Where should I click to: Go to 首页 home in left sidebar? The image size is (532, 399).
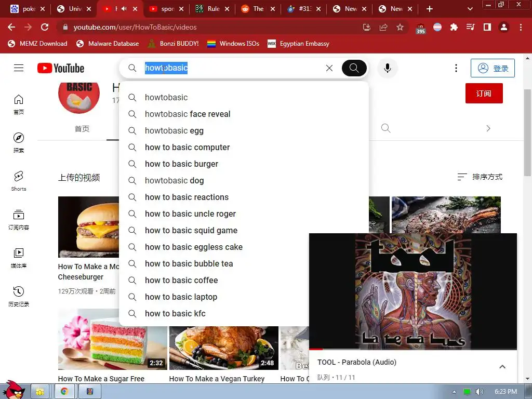coord(19,104)
